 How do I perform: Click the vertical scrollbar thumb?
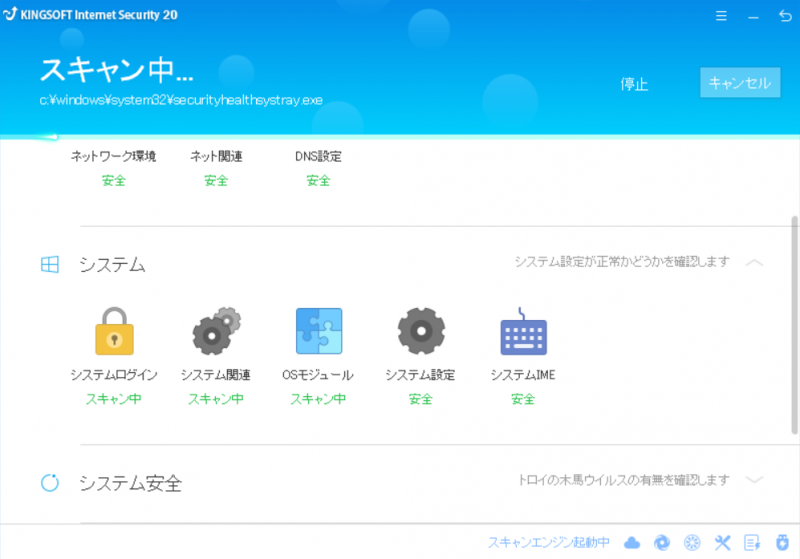tap(794, 325)
